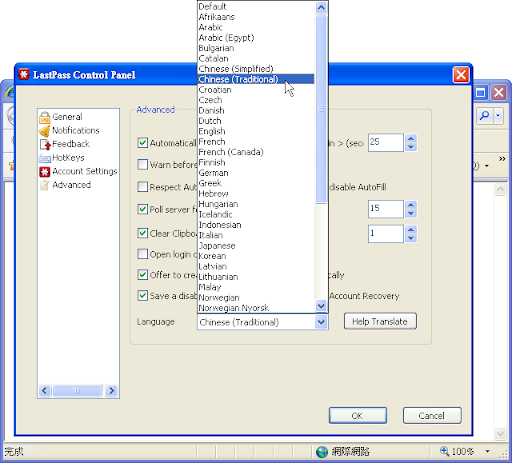Close the LastPass Control Panel window
512x463 pixels.
point(461,74)
